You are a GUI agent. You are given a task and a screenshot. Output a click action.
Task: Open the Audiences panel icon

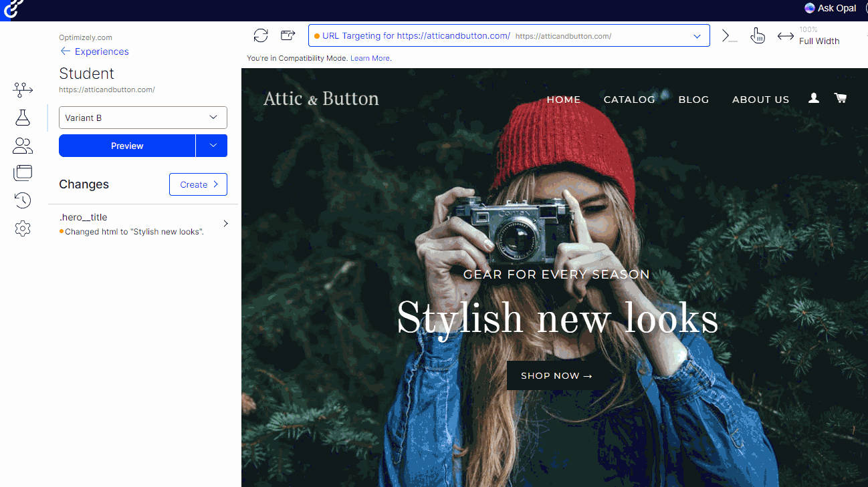click(23, 145)
